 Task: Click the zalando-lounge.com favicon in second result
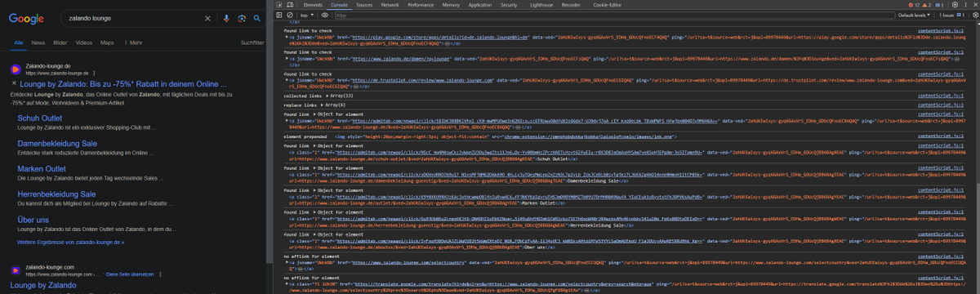click(x=16, y=270)
